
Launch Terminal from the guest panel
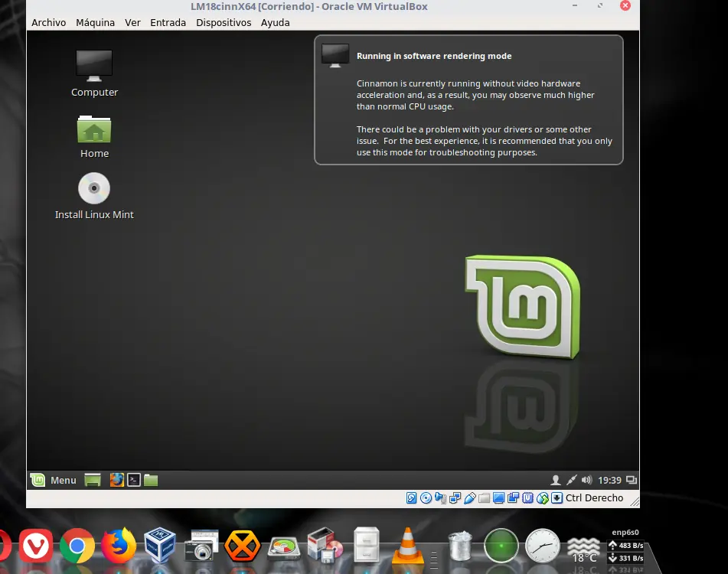[134, 480]
